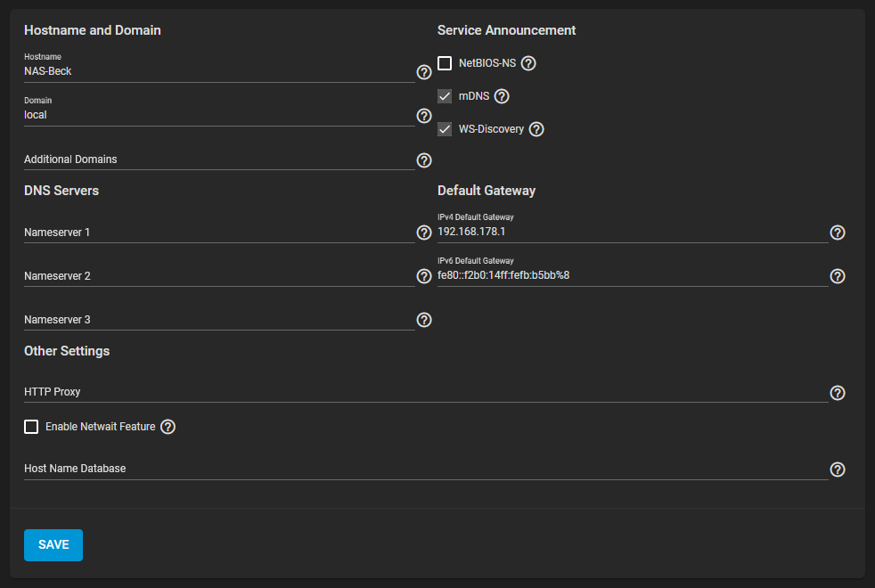Click the Hostname field containing NAS-Beck
This screenshot has height=588, width=875.
pyautogui.click(x=218, y=71)
